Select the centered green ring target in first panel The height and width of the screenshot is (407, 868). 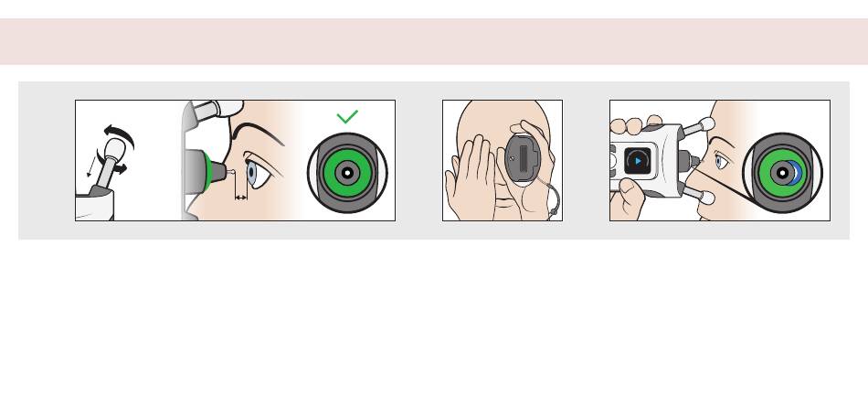click(x=347, y=173)
